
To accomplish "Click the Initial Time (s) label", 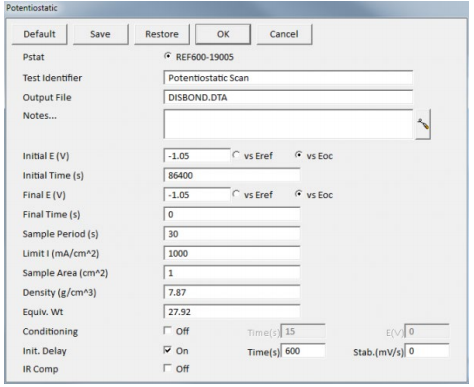I will [x=53, y=176].
